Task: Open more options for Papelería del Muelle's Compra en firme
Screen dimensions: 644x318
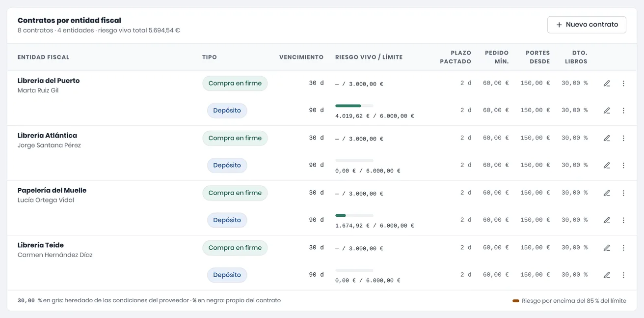Action: pyautogui.click(x=623, y=193)
